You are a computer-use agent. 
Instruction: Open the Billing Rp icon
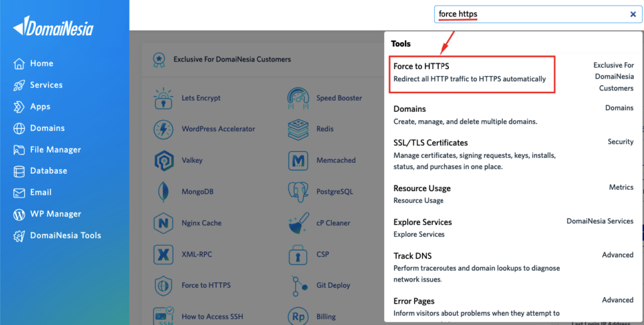[x=298, y=316]
